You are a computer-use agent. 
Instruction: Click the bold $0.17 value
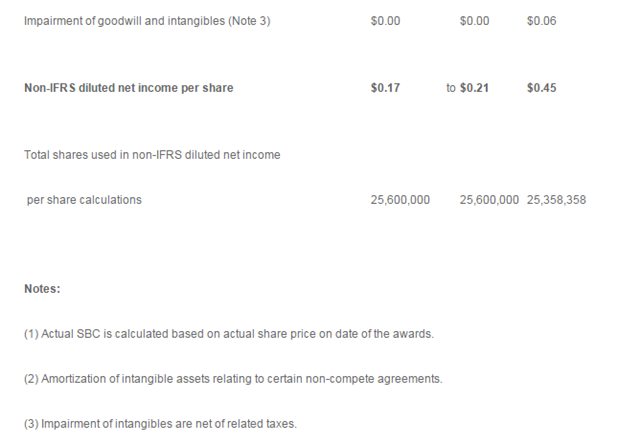pos(385,88)
